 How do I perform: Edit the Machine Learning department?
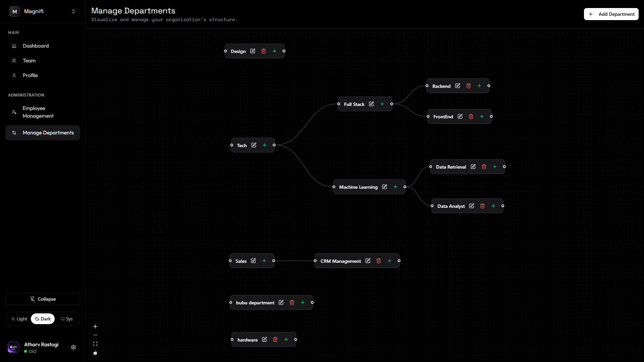click(384, 187)
